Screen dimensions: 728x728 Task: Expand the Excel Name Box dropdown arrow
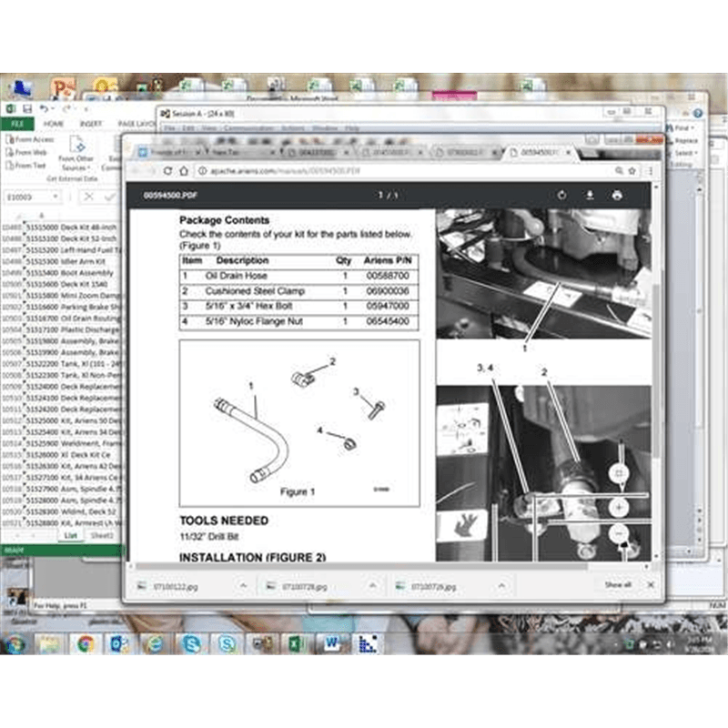click(x=56, y=197)
